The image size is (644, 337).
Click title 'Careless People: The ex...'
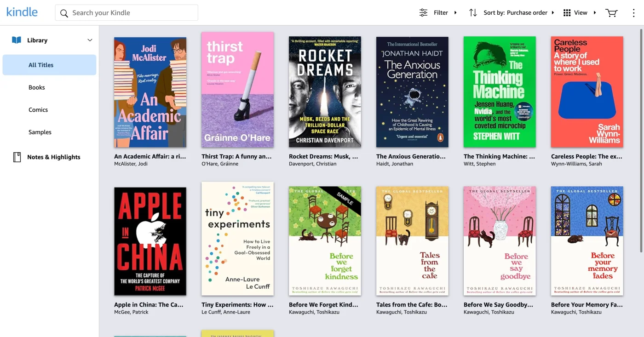point(586,156)
